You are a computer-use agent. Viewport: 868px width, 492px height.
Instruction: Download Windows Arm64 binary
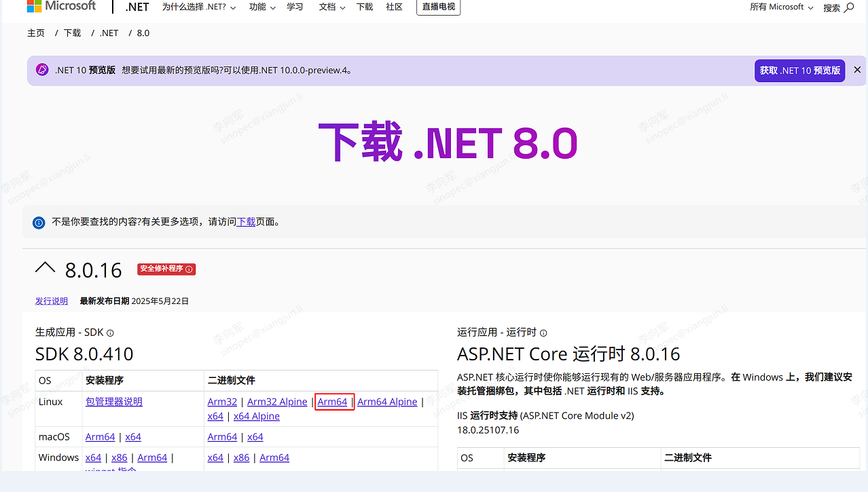coord(274,457)
